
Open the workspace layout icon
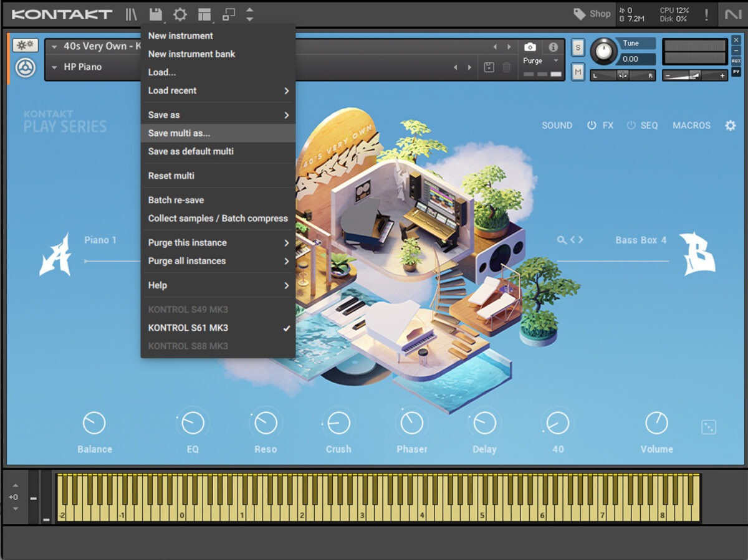point(204,14)
